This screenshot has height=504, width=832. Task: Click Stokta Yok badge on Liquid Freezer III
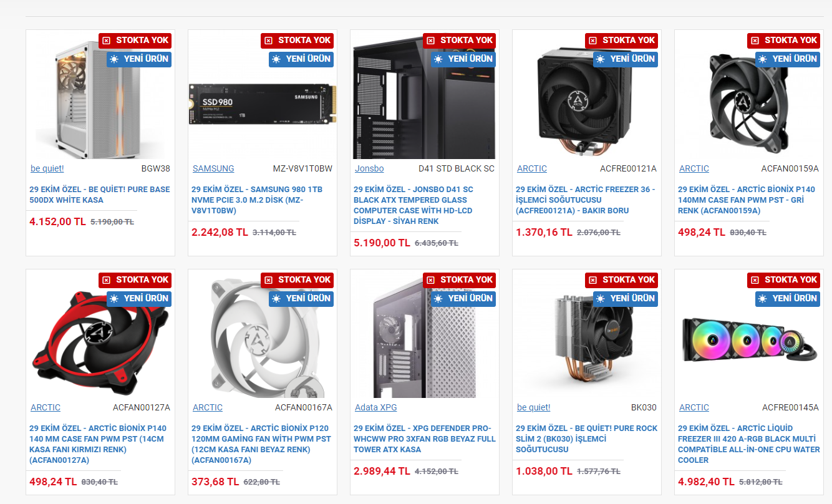click(783, 280)
